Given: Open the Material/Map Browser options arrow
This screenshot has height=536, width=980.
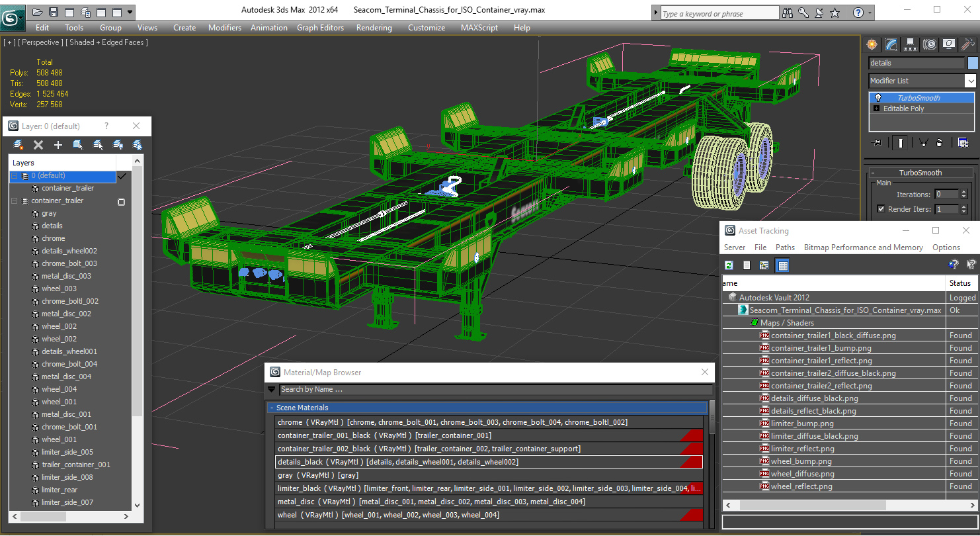Looking at the screenshot, I should click(271, 390).
